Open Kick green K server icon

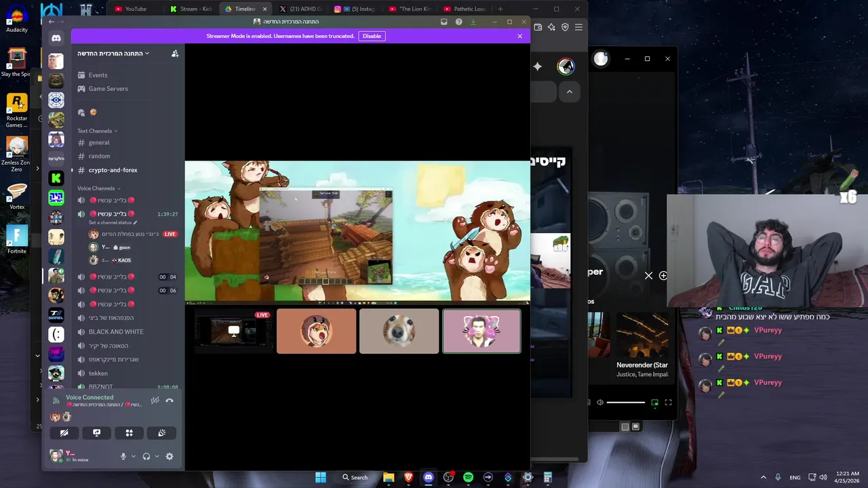click(56, 178)
